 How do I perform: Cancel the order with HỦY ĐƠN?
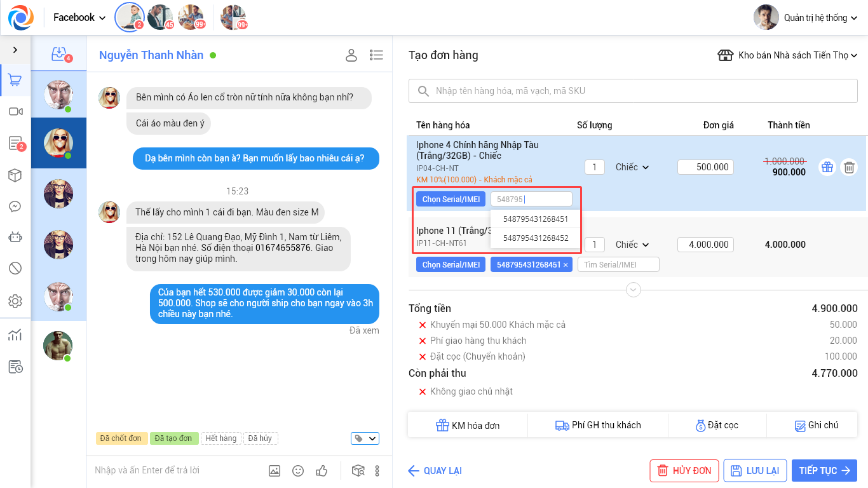pyautogui.click(x=684, y=471)
